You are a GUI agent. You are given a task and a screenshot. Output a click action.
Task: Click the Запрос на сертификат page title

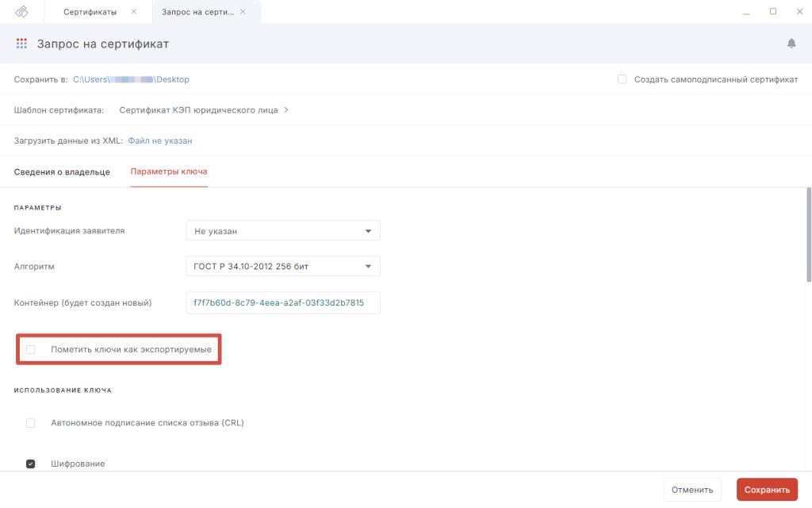tap(103, 44)
